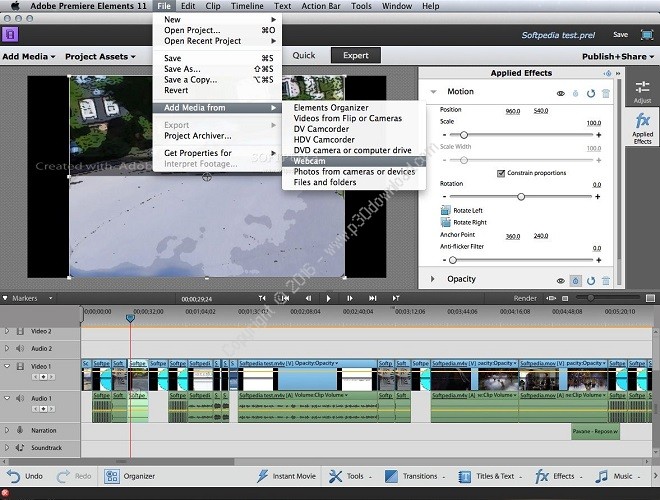Switch to Quick view
Screen dimensions: 660x500
coord(304,55)
